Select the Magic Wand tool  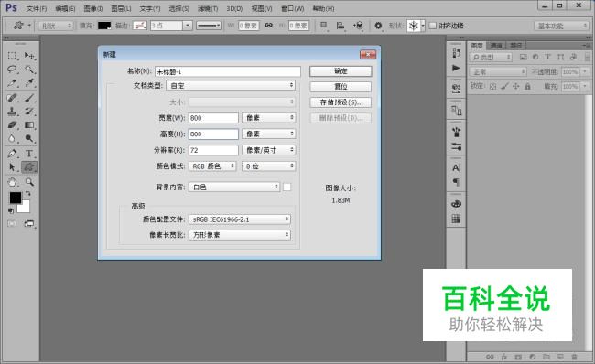pyautogui.click(x=29, y=70)
